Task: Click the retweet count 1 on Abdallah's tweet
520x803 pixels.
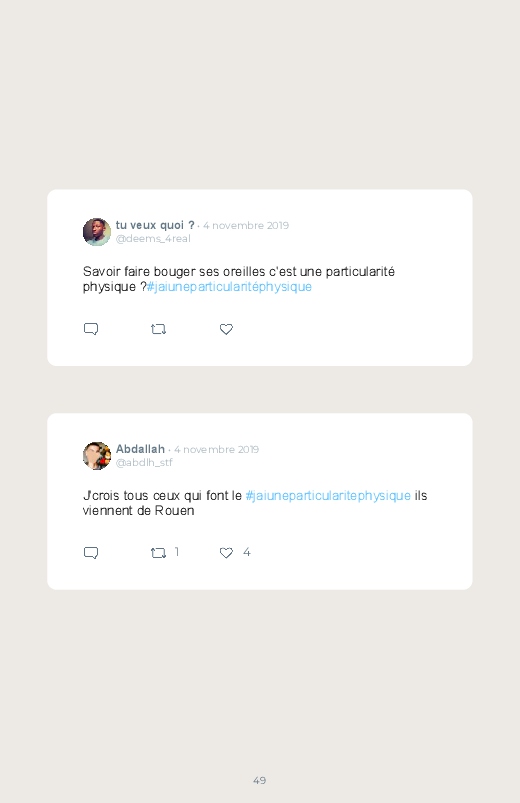Action: [177, 552]
